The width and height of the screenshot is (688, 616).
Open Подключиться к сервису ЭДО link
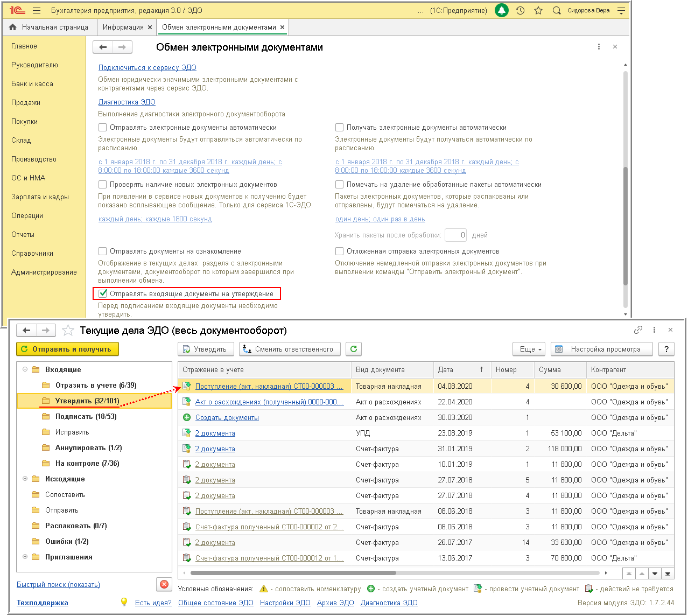point(147,67)
